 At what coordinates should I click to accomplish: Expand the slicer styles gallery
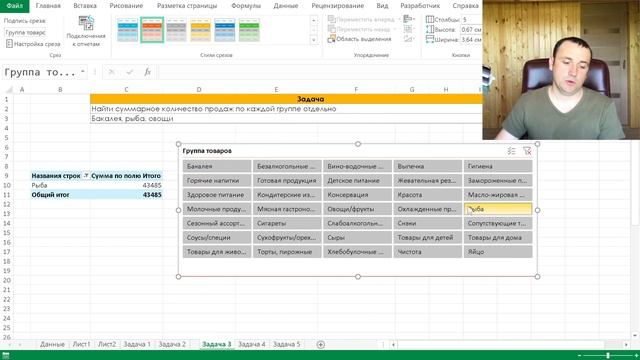[313, 40]
